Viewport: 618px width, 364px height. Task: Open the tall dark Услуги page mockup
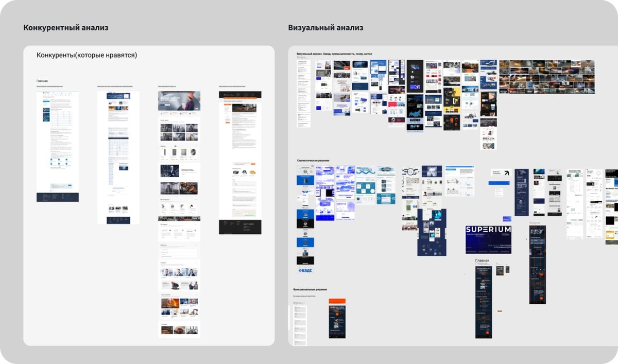538,265
